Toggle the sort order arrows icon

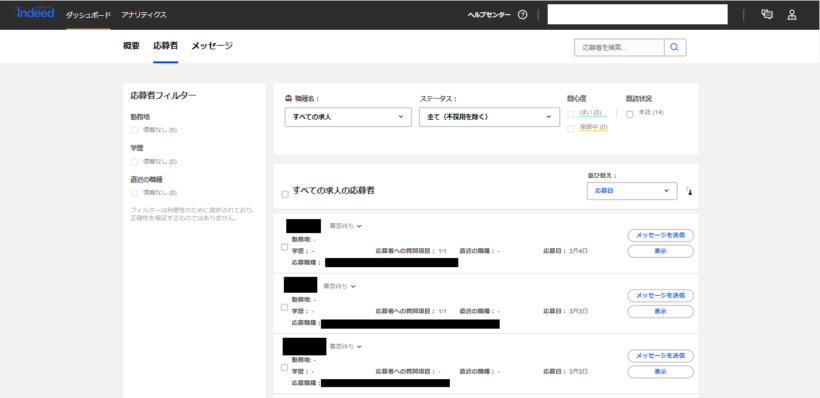pos(689,191)
